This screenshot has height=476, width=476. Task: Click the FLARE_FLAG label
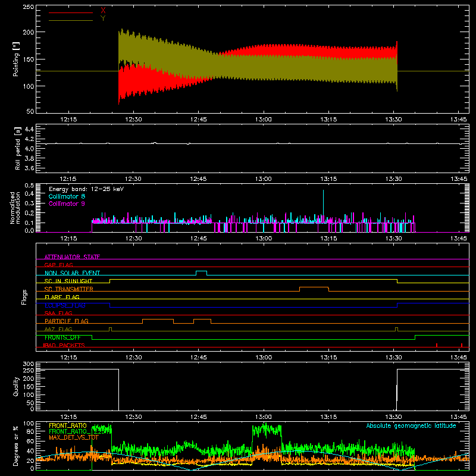62,297
